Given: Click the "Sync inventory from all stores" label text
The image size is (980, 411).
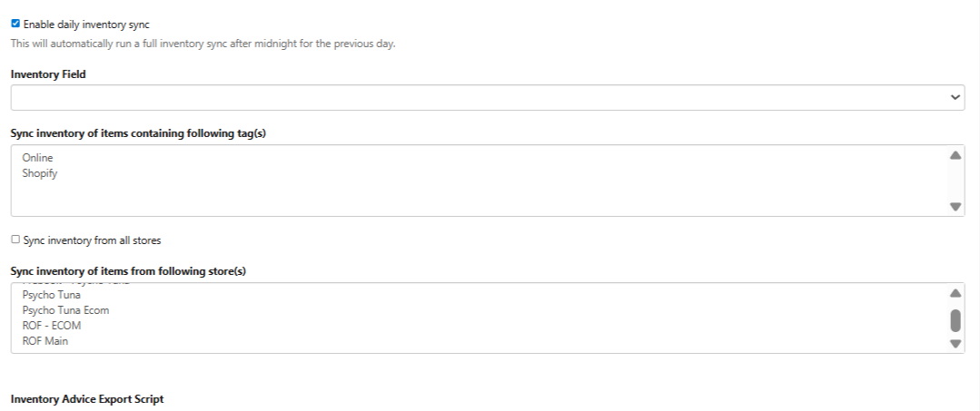Looking at the screenshot, I should (x=93, y=240).
